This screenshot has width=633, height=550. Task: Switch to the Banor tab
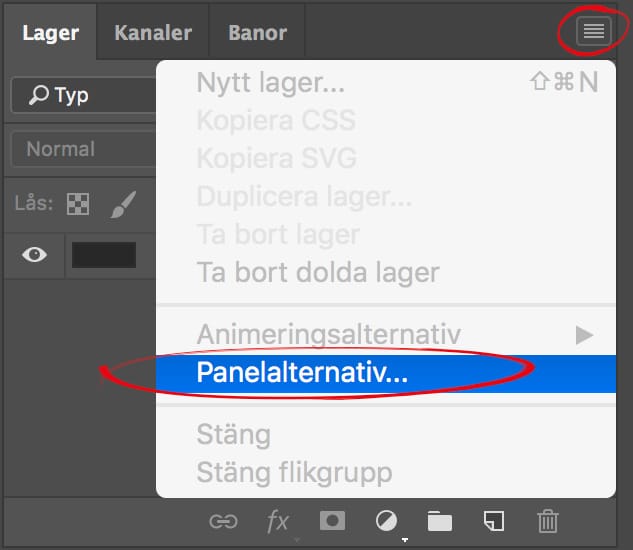click(x=258, y=33)
